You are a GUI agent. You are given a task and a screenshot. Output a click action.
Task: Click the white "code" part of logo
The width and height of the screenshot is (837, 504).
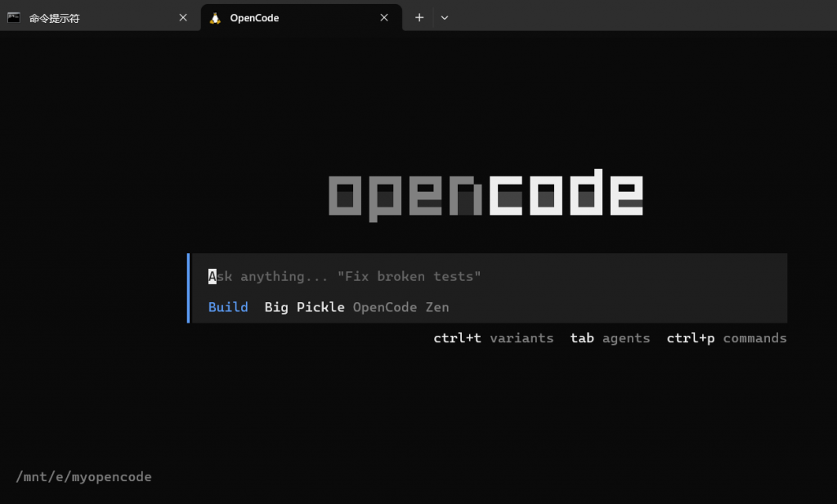566,194
